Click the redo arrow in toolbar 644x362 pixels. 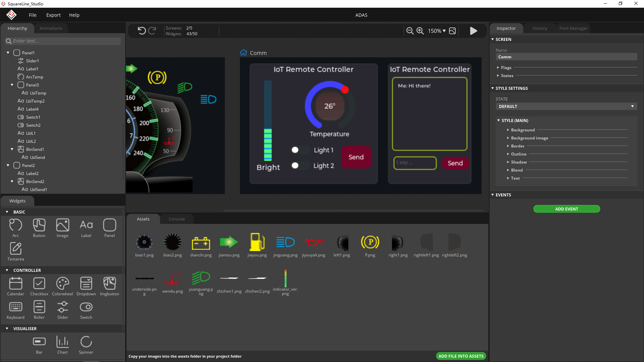pyautogui.click(x=152, y=31)
